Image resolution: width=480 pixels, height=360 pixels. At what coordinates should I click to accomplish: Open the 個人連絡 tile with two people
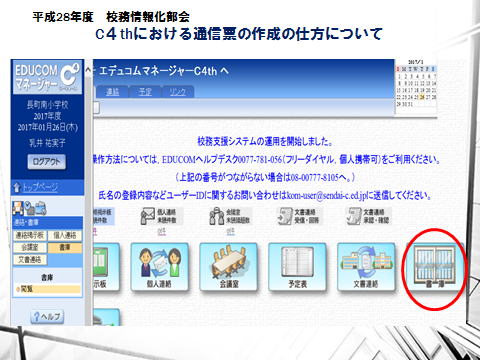[x=160, y=267]
